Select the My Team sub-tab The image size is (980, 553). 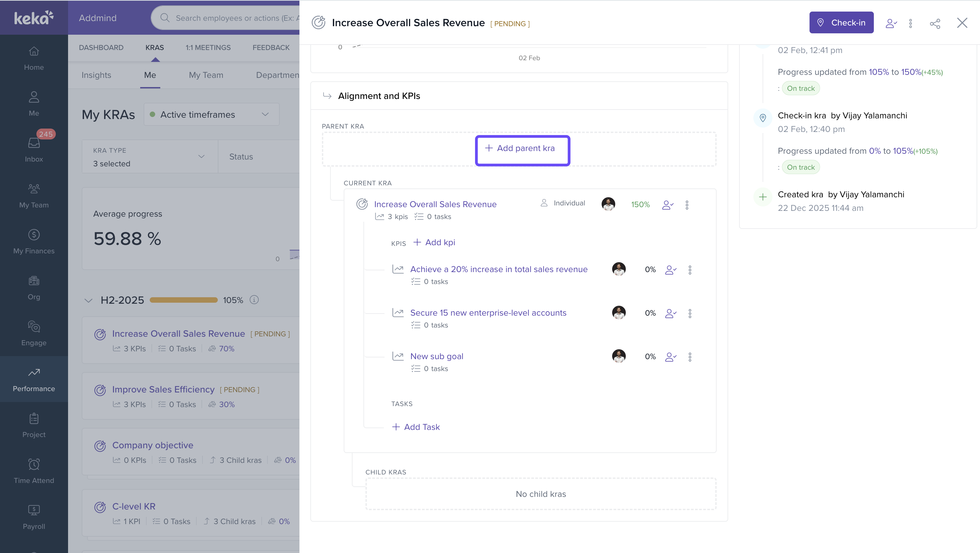(206, 75)
